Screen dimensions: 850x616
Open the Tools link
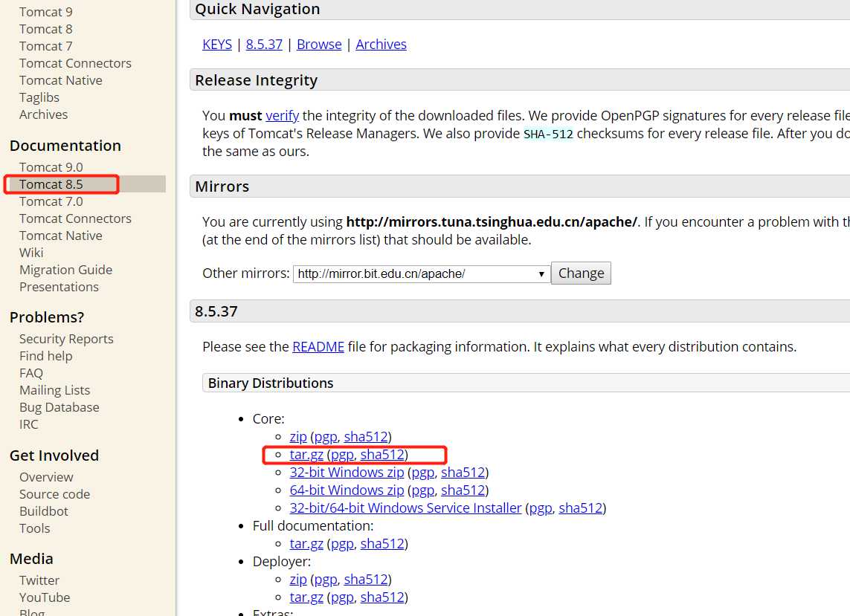(35, 528)
